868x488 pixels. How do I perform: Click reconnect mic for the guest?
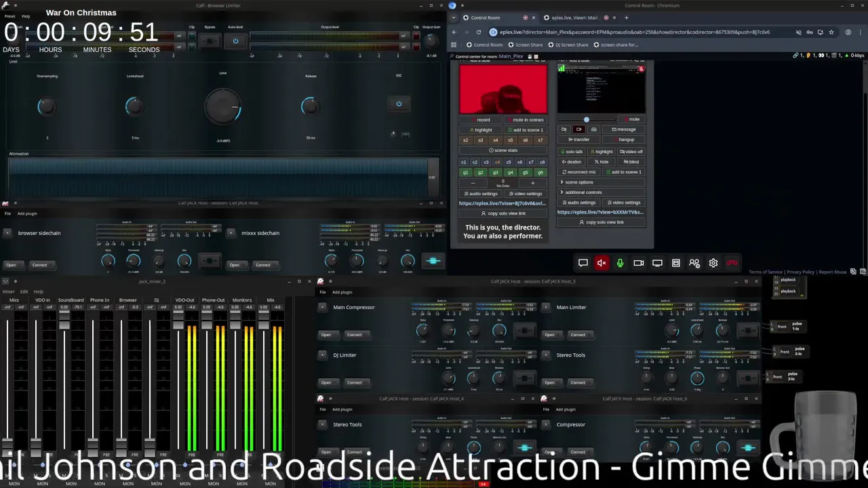click(579, 172)
